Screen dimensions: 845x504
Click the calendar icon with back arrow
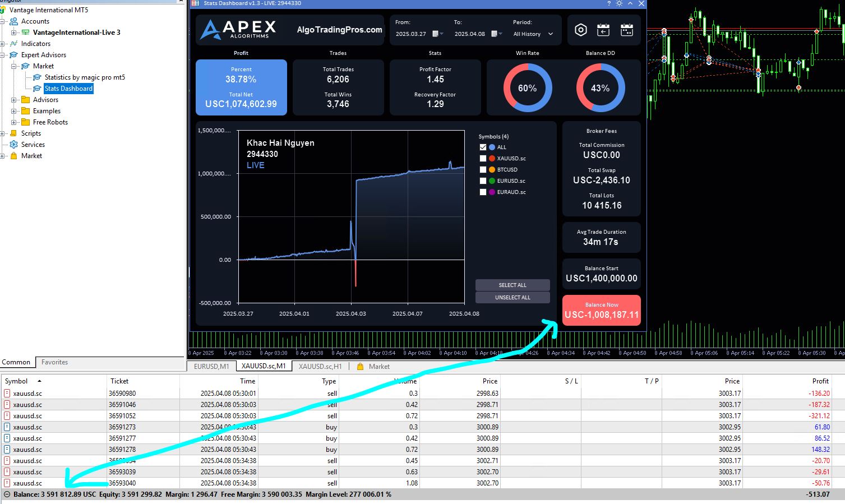pyautogui.click(x=603, y=30)
